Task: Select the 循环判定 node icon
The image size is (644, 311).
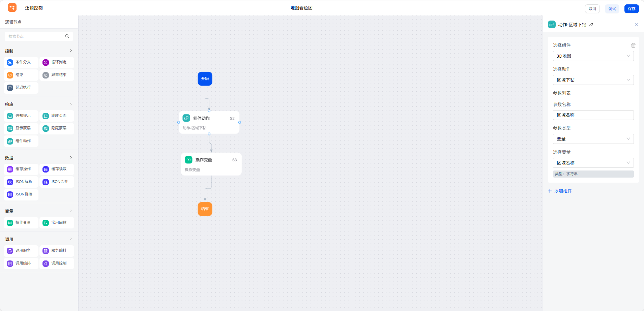Action: pyautogui.click(x=46, y=62)
